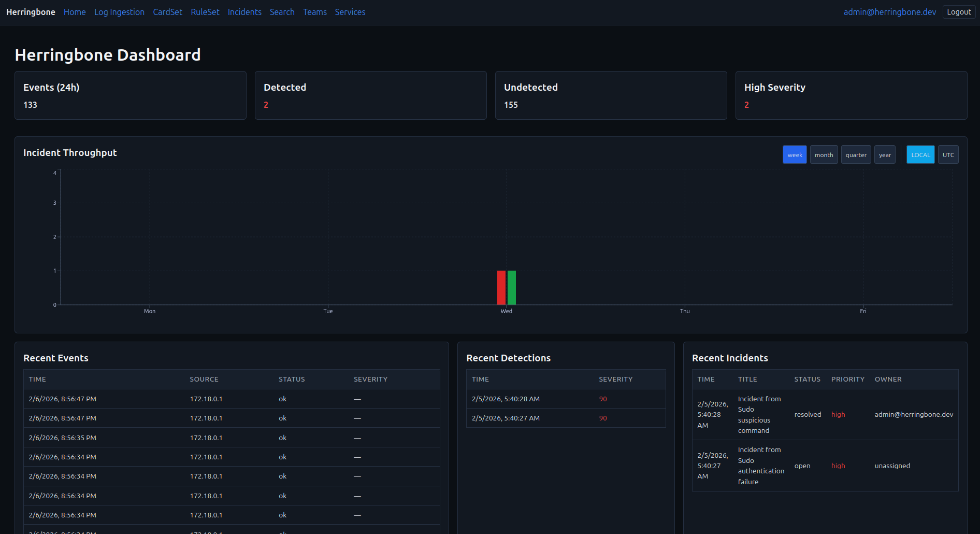Visit the Services section
The image size is (980, 534).
pyautogui.click(x=350, y=12)
